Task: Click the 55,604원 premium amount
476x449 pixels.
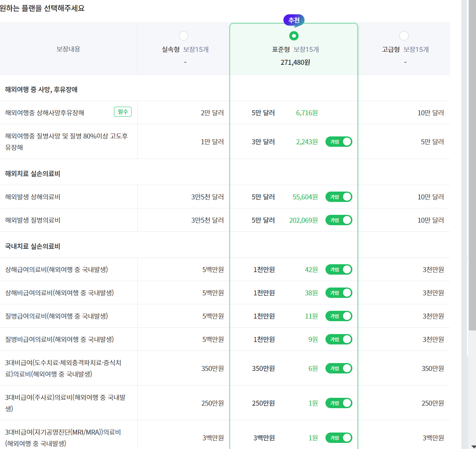Action: (x=305, y=197)
